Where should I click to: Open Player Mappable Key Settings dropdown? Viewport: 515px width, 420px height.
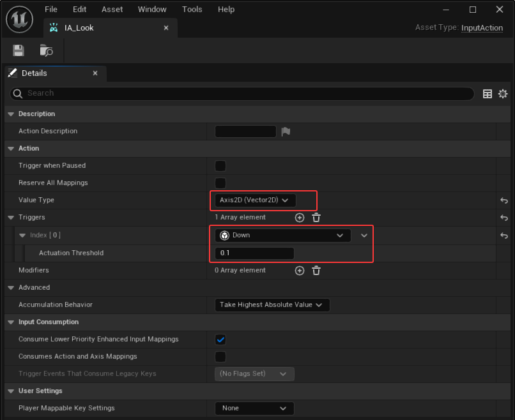click(254, 408)
